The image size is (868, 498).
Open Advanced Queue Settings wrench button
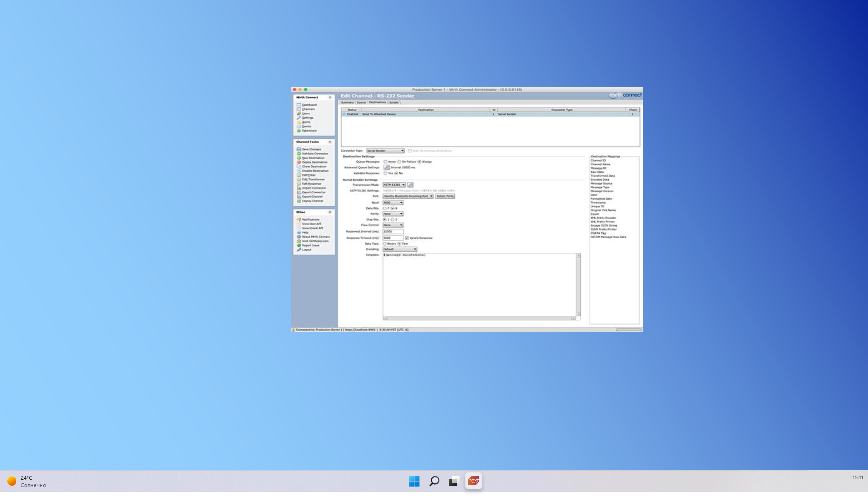click(386, 168)
